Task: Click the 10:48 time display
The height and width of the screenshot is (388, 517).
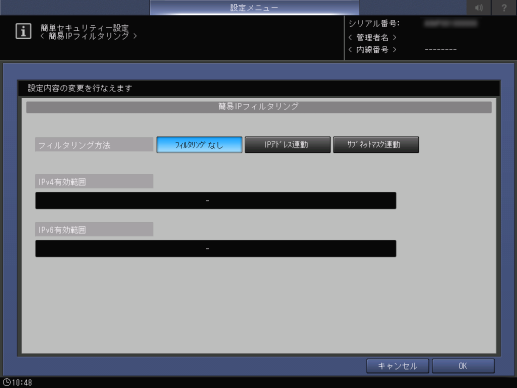Action: point(22,382)
